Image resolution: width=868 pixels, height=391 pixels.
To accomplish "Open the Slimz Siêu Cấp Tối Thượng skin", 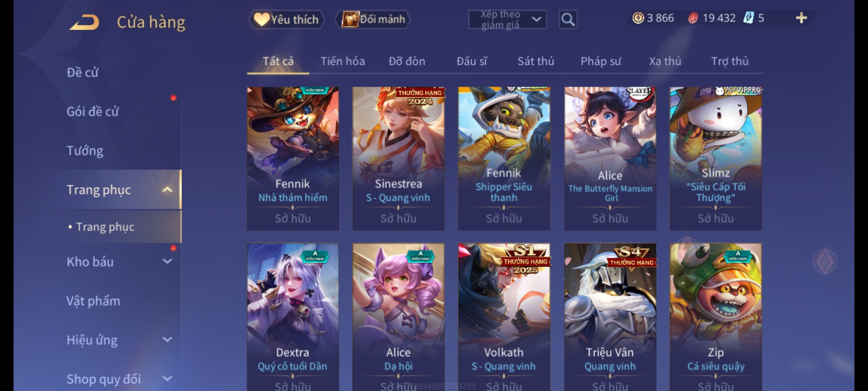I will pyautogui.click(x=716, y=158).
